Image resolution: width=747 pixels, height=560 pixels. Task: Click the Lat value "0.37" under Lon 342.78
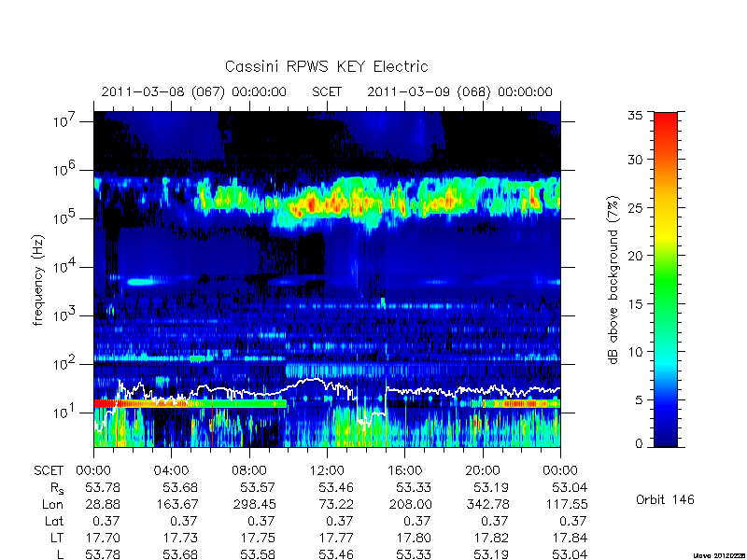click(x=496, y=522)
